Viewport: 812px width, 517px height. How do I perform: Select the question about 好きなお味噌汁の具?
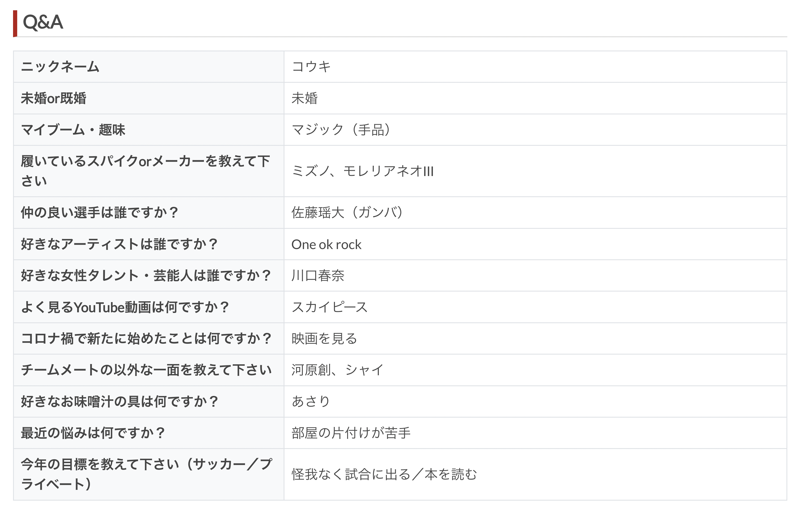point(149,401)
